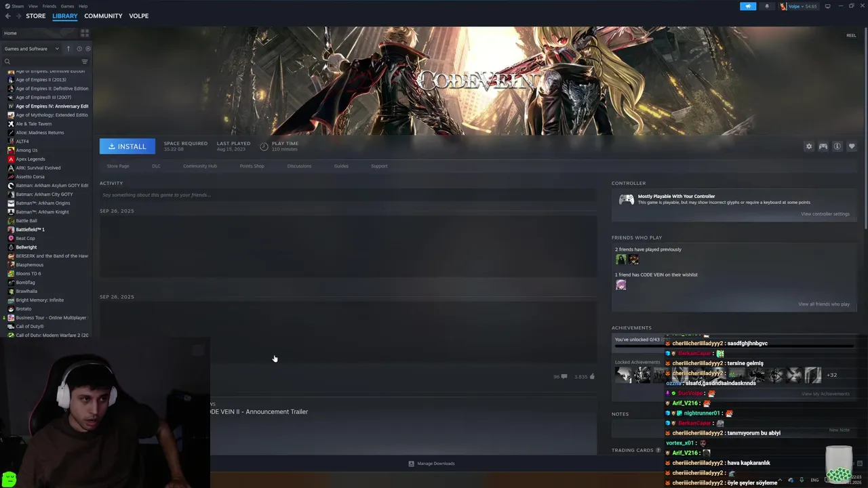Click the REEL button on banner
The height and width of the screenshot is (488, 868).
click(x=851, y=35)
